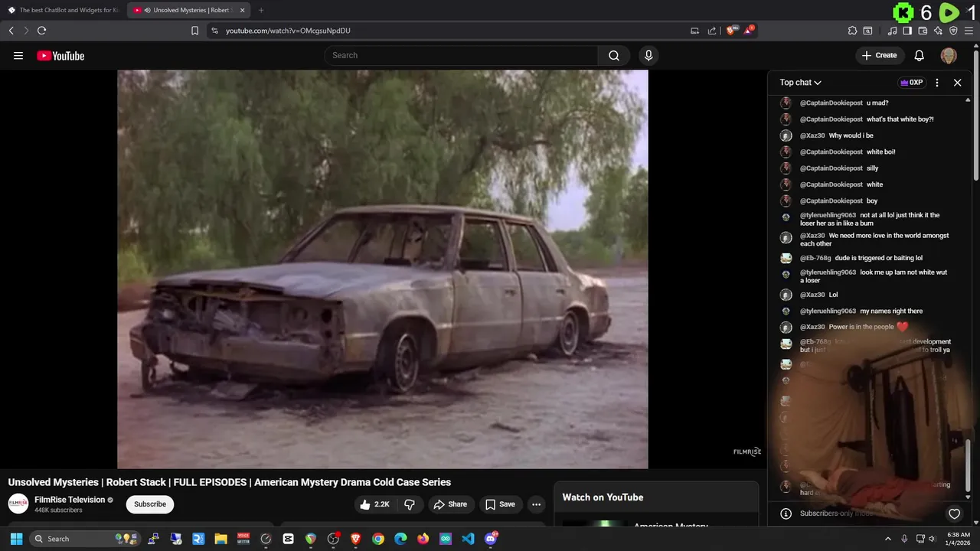Open the music note playlist icon
The height and width of the screenshot is (551, 980).
tap(892, 31)
